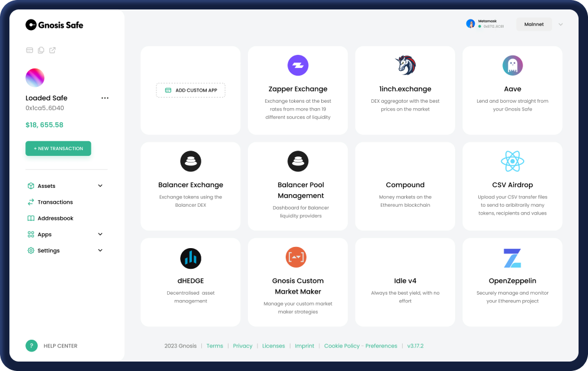Open the Imprint footer link
588x371 pixels.
pyautogui.click(x=305, y=346)
